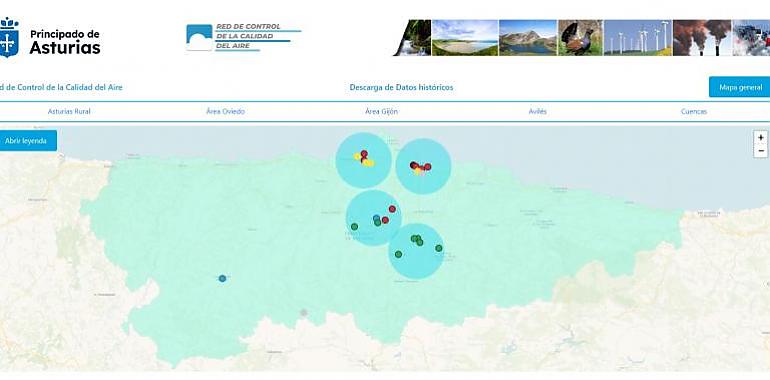Open Descarga de Datos históricos link
The height and width of the screenshot is (380, 770).
click(x=401, y=87)
